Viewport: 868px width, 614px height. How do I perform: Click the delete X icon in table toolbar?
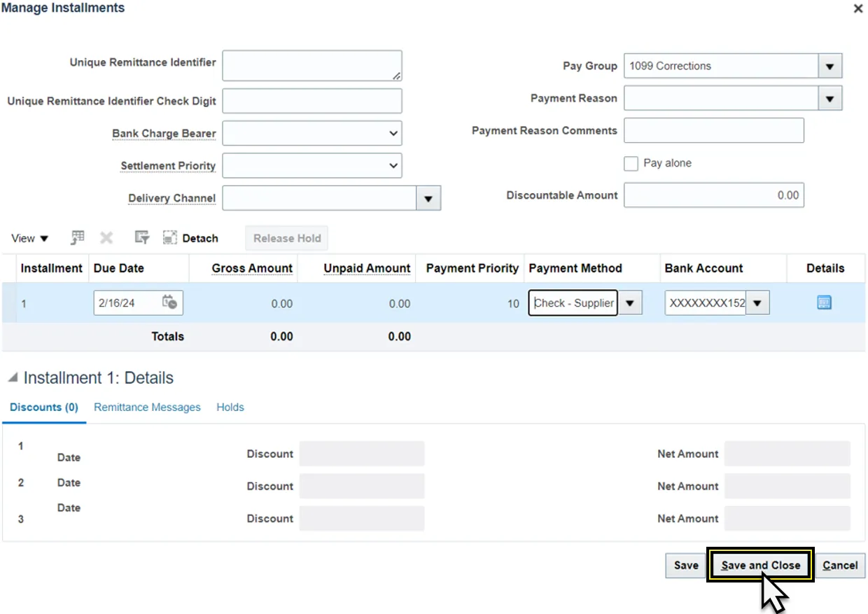[106, 238]
